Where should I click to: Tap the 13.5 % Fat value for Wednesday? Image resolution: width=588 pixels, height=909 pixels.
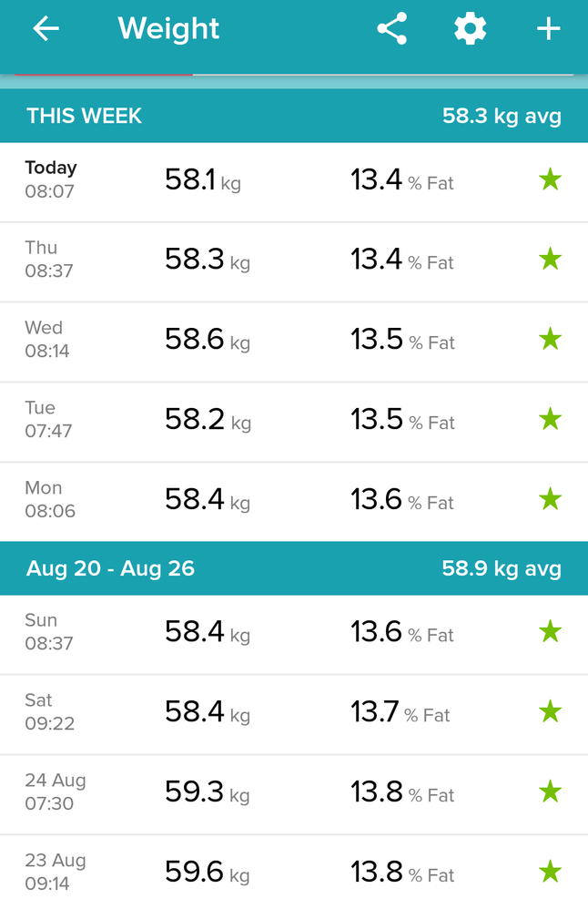point(402,340)
